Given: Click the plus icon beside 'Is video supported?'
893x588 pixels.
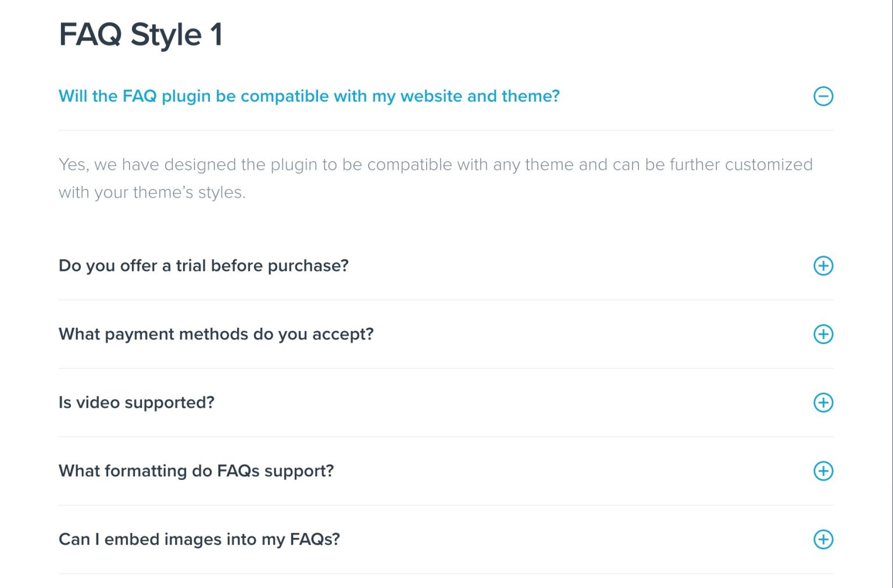Looking at the screenshot, I should 823,402.
